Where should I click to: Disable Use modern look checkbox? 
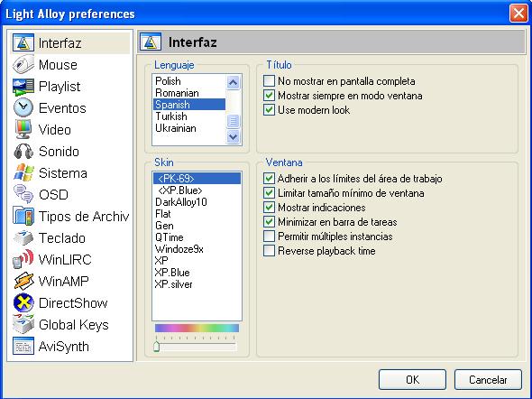[x=269, y=110]
